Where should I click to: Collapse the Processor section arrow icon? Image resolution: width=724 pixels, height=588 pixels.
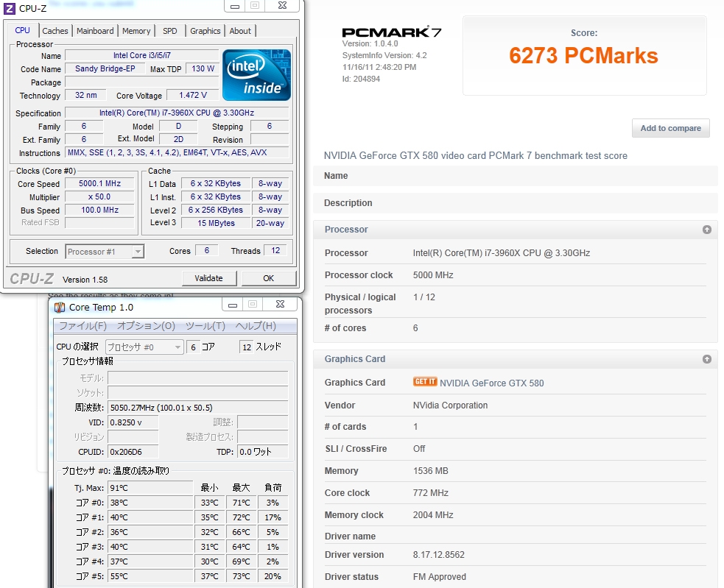tap(707, 230)
